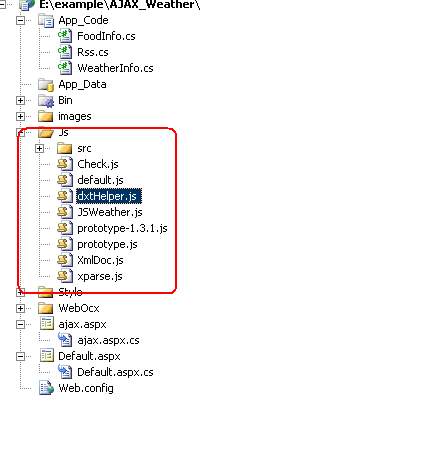Select the src folder label
430x456 pixels.
point(84,148)
